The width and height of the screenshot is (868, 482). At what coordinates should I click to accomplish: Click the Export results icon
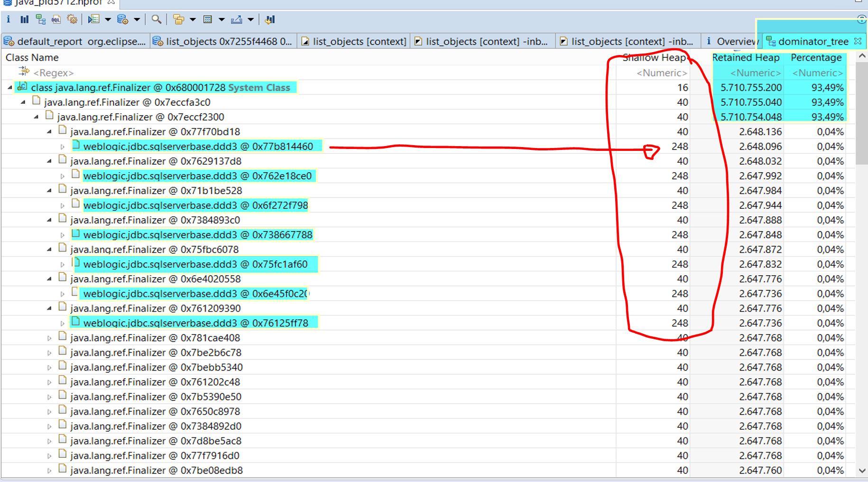coord(236,19)
